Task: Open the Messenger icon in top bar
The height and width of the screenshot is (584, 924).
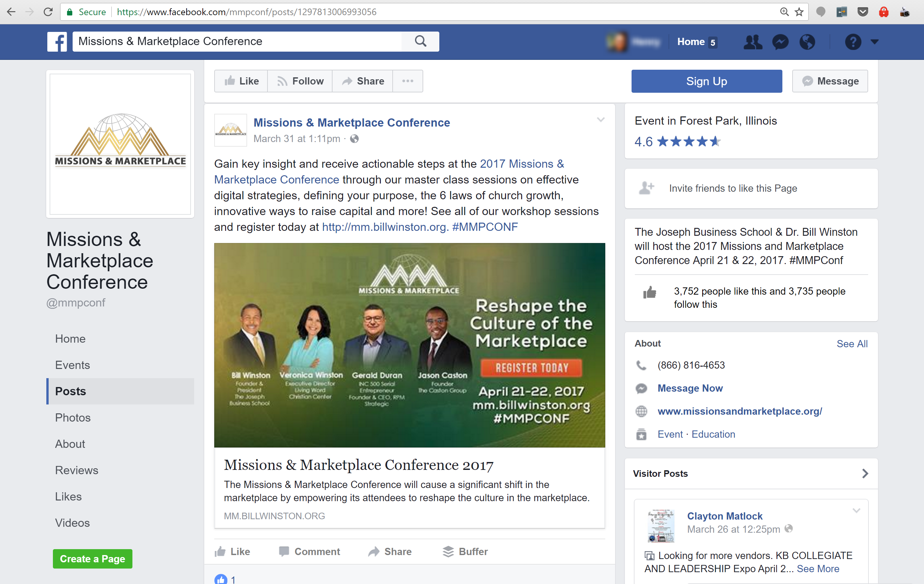Action: (x=780, y=42)
